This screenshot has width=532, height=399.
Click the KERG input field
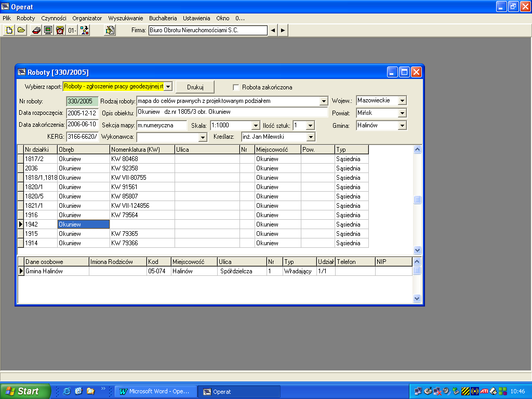(82, 137)
